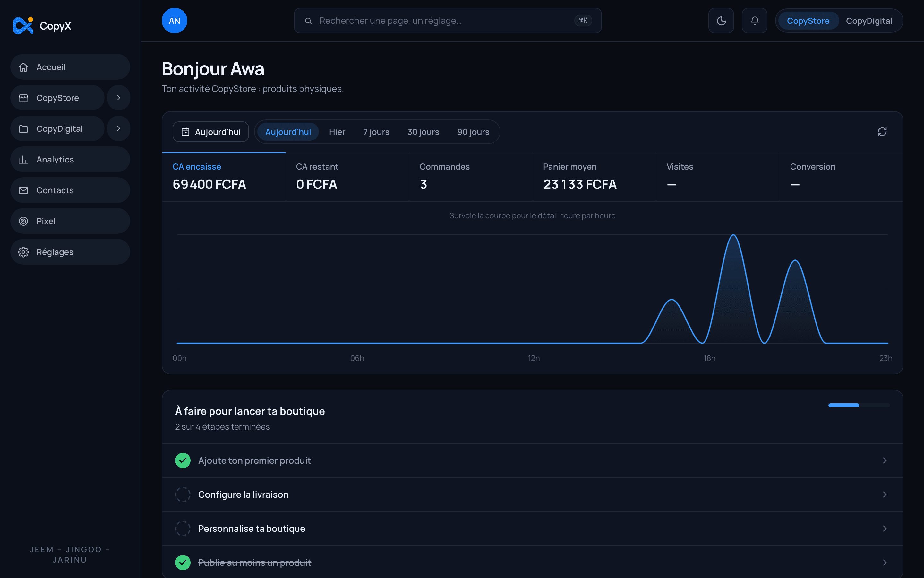Open the 'Personnalise ta boutique' chevron
This screenshot has width=924, height=578.
pyautogui.click(x=884, y=529)
